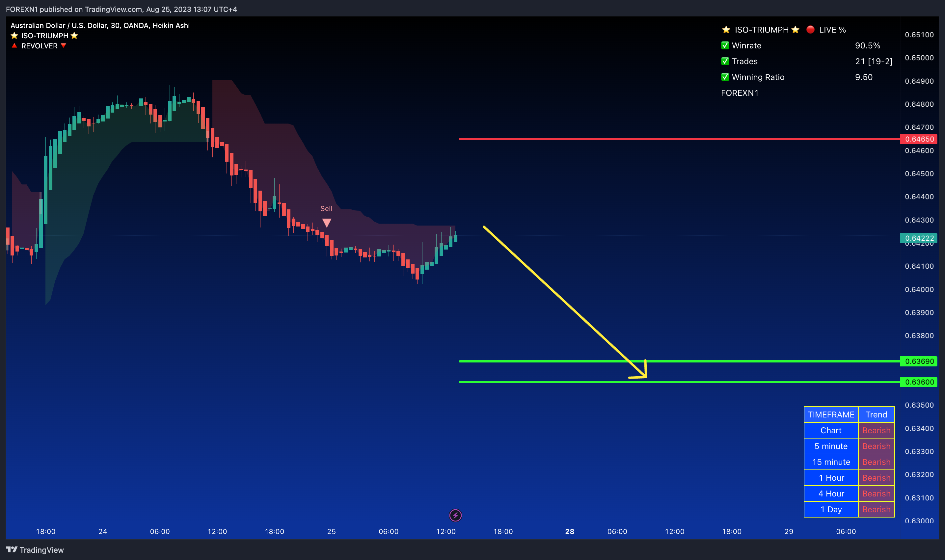Click the Winrate value 90.5%
The height and width of the screenshot is (560, 945).
868,45
